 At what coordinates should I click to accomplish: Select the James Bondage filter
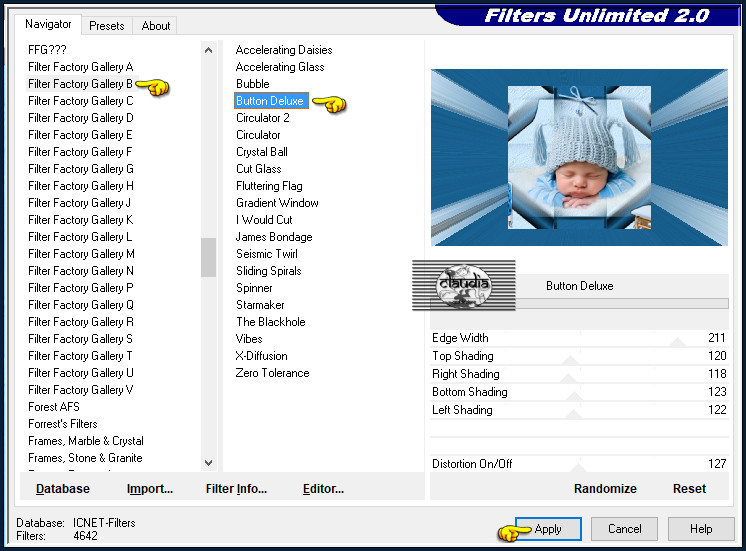(274, 236)
